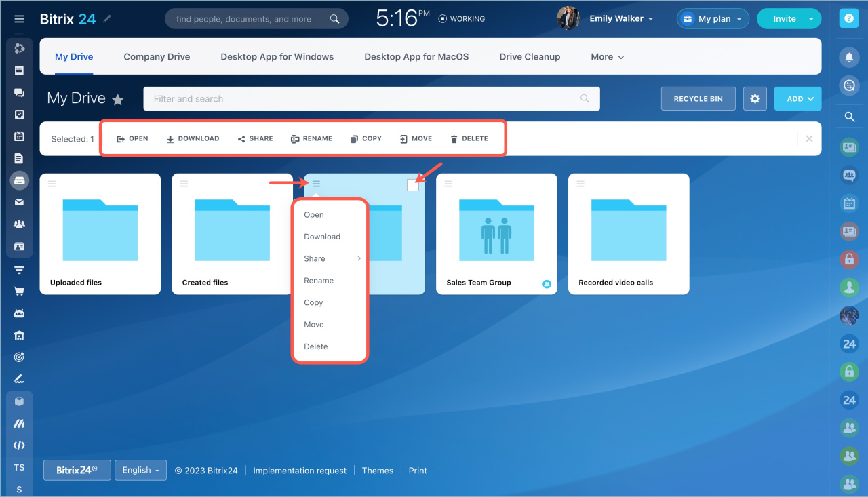Open the e-signature pen icon in sidebar
868x497 pixels.
(19, 378)
